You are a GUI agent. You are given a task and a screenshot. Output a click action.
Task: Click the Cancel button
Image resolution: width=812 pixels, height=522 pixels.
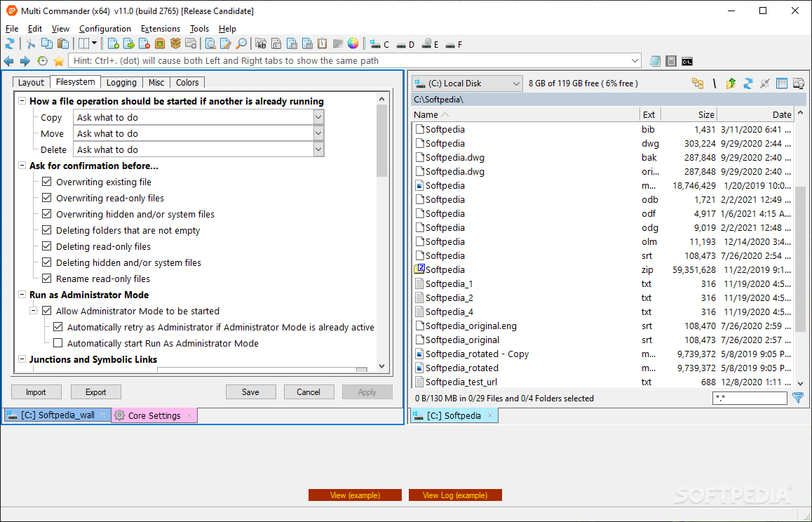click(x=309, y=392)
